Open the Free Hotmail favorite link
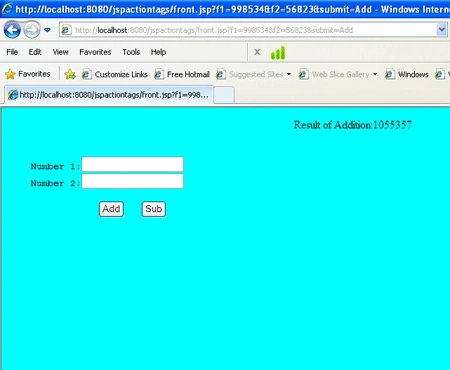The image size is (450, 370). coord(188,74)
